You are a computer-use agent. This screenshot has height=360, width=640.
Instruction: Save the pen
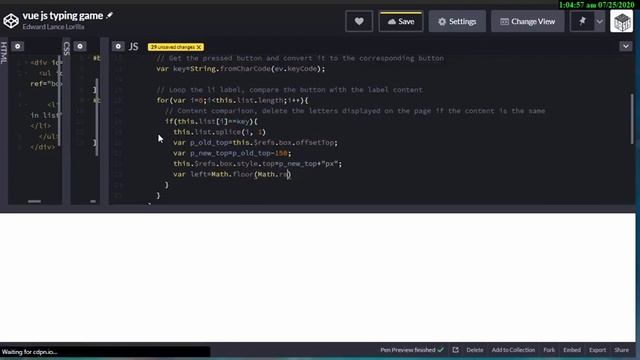coord(401,21)
